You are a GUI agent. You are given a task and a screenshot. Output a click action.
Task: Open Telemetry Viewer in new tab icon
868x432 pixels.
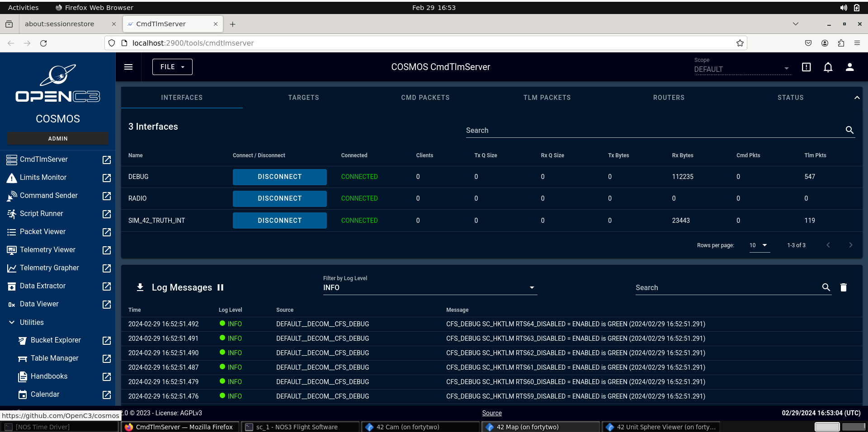[107, 250]
